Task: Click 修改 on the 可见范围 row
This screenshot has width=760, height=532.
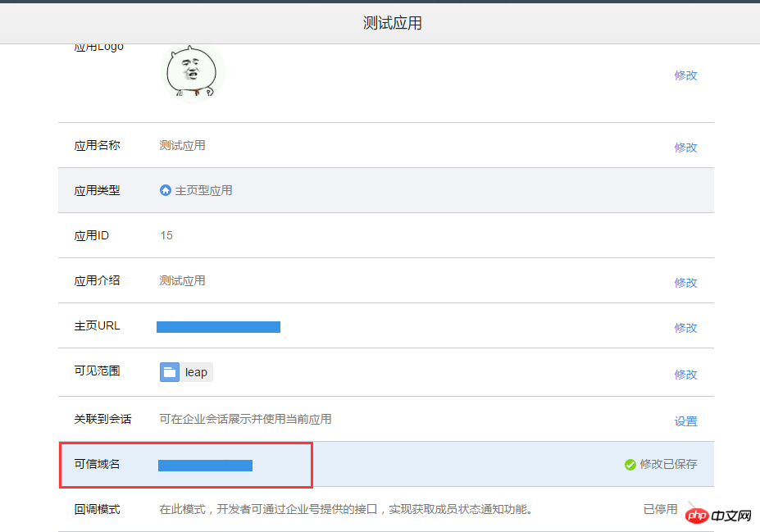Action: 685,374
